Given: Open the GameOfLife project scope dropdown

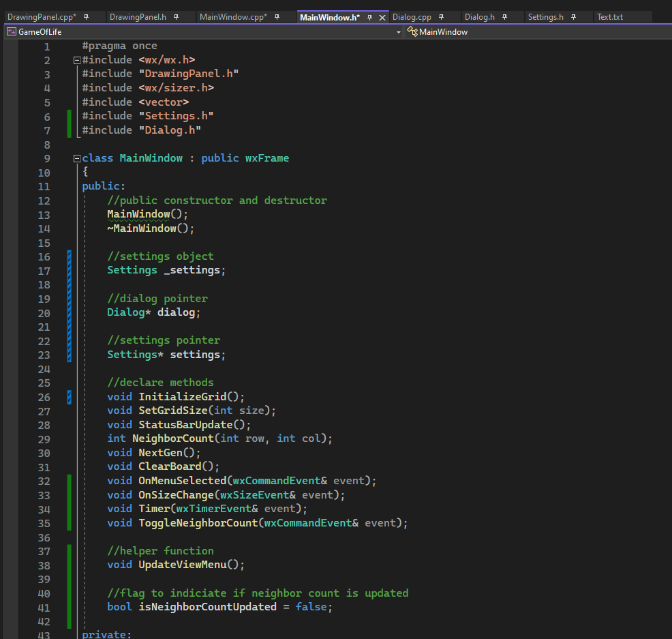Looking at the screenshot, I should [399, 32].
